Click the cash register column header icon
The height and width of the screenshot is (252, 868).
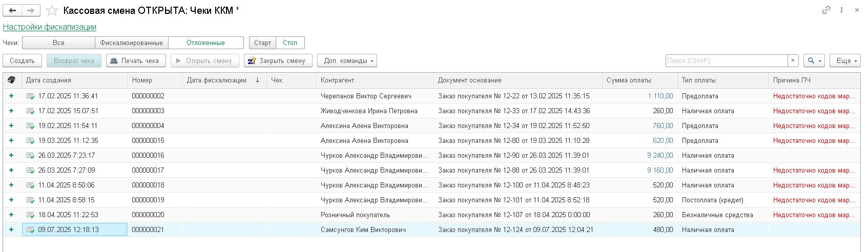(x=12, y=80)
